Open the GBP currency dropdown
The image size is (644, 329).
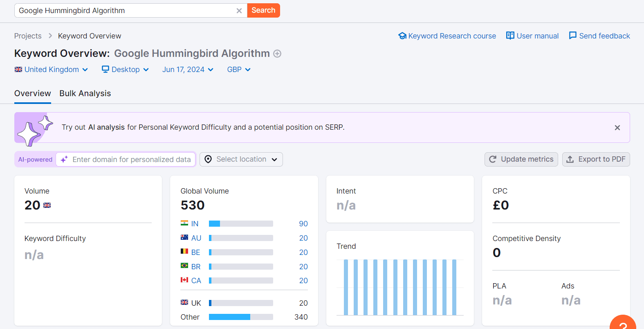(239, 70)
